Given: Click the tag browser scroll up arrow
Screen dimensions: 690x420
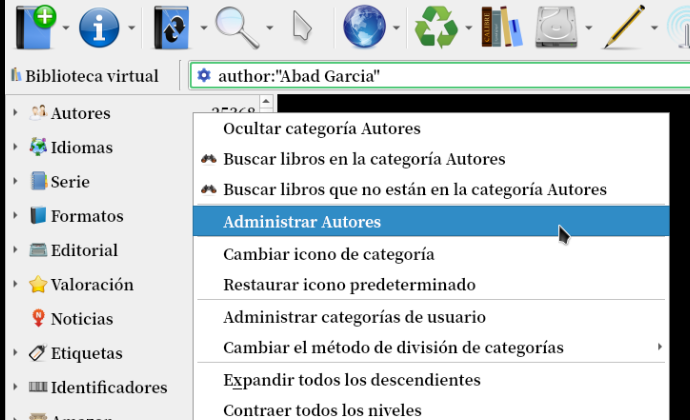Looking at the screenshot, I should [x=266, y=101].
